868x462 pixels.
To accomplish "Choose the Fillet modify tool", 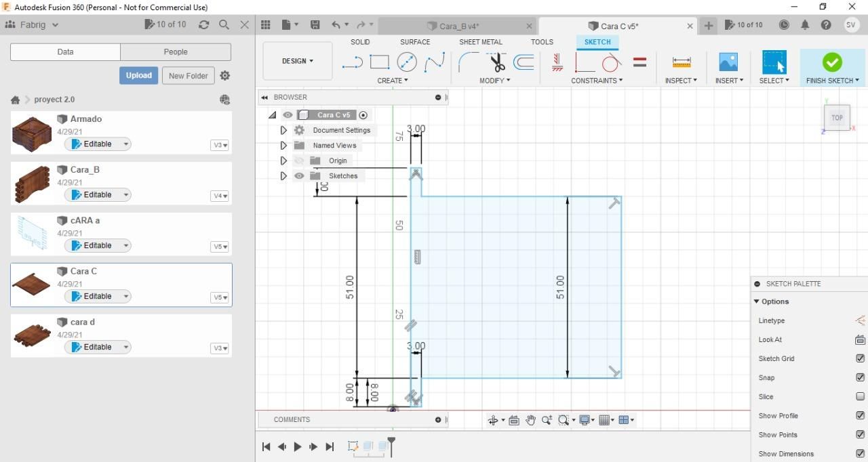I will tap(469, 62).
